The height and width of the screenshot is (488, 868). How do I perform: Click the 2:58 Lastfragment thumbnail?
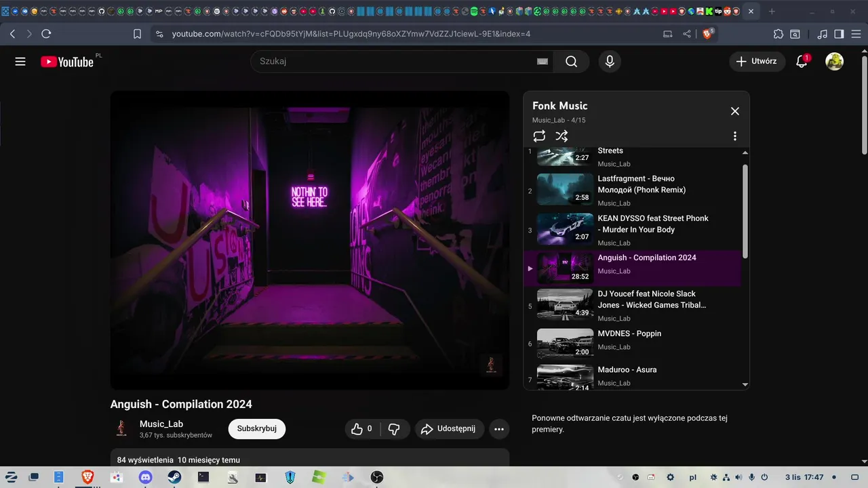tap(565, 190)
